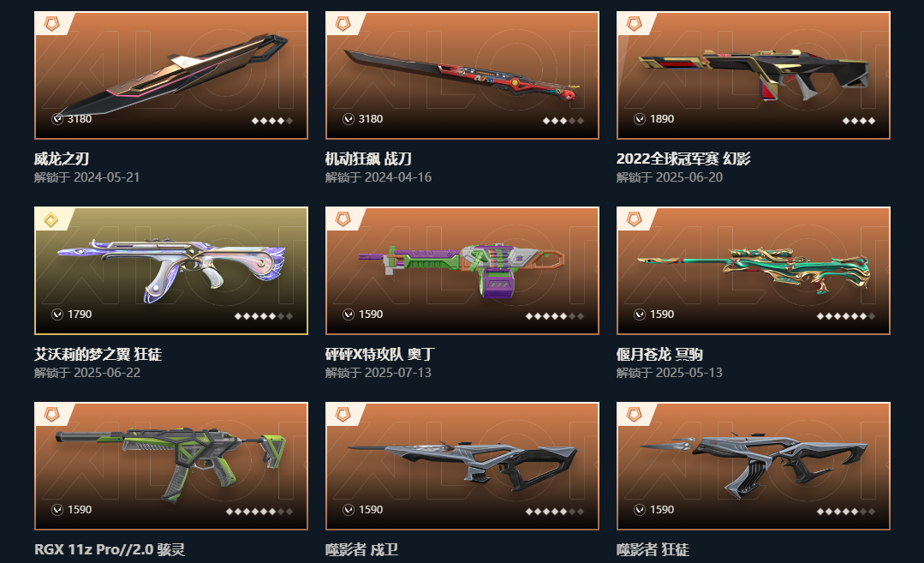The image size is (924, 563).
Task: Click the VP currency icon beside 1790
Action: tap(57, 314)
